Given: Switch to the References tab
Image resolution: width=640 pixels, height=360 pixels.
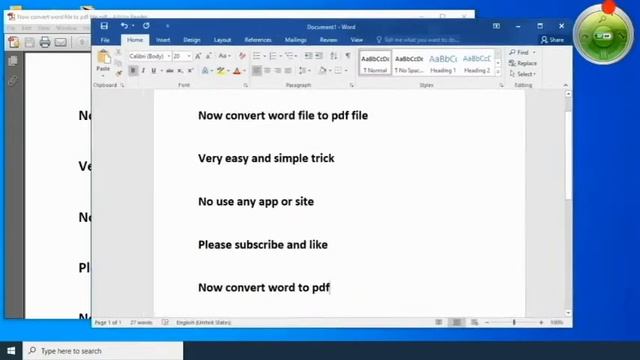Looking at the screenshot, I should coord(258,40).
